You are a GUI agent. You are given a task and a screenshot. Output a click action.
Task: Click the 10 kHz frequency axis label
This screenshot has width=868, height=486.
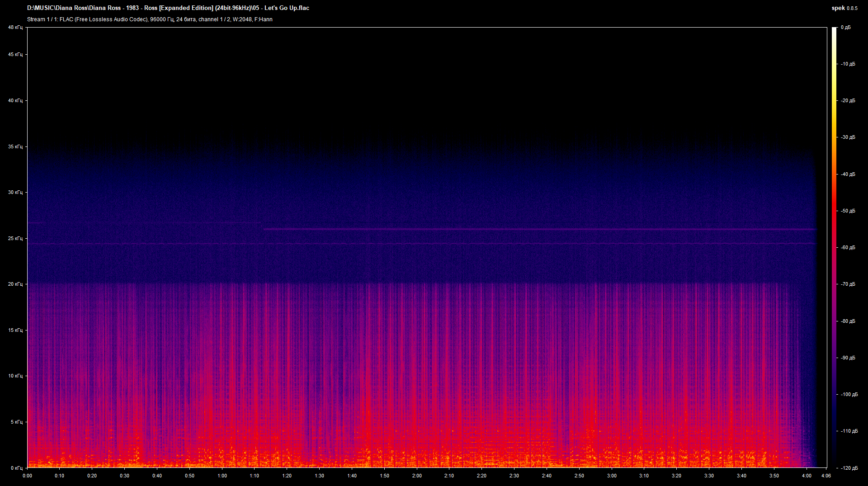15,376
